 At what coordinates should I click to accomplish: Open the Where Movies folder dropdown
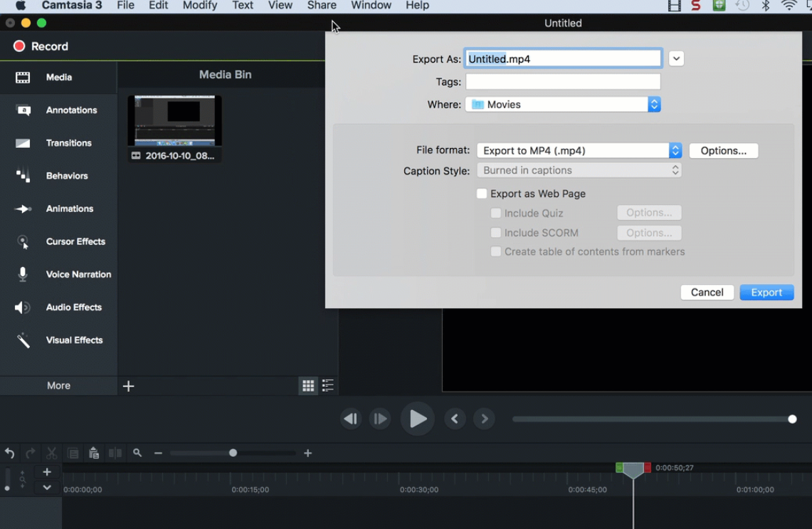pos(563,105)
